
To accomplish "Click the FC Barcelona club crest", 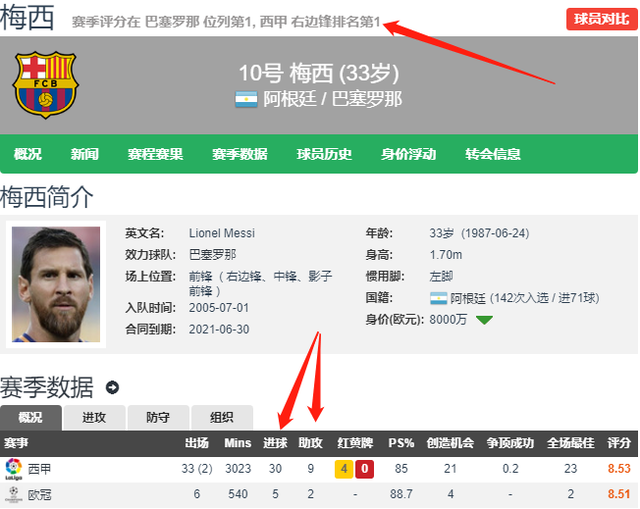I will point(46,84).
